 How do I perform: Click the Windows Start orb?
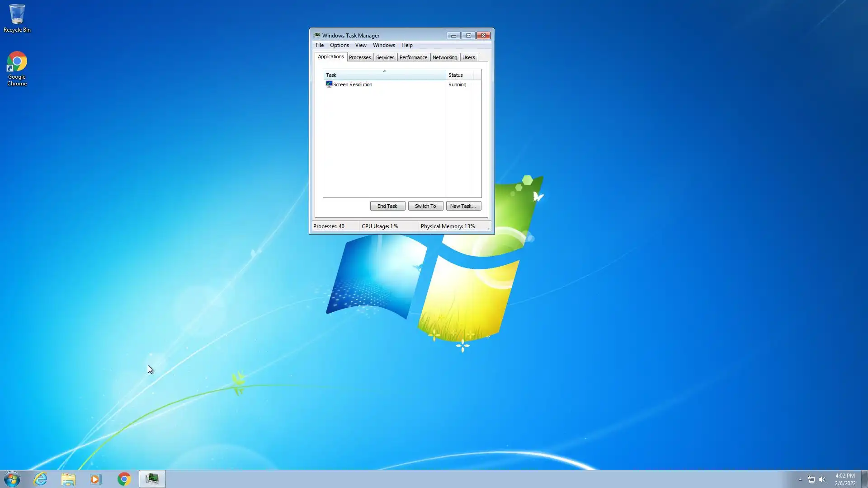pyautogui.click(x=12, y=479)
